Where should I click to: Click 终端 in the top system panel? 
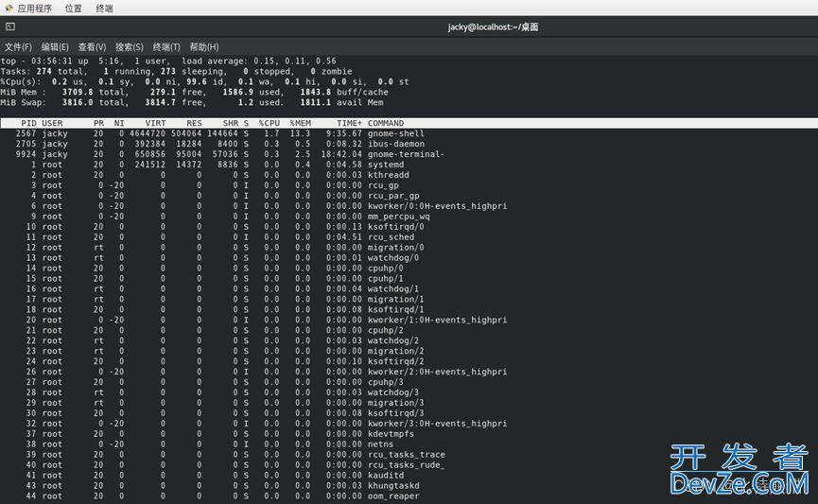tap(104, 9)
